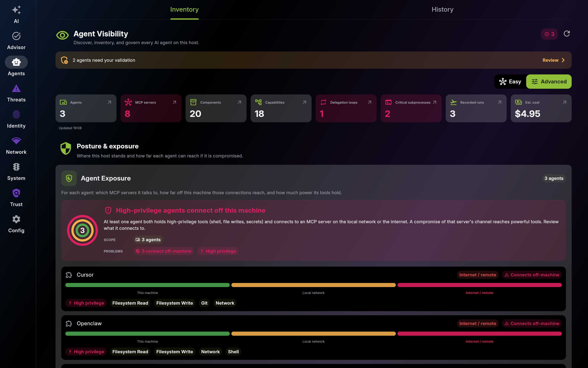Click the Cursor agent puzzle icon

tap(69, 275)
